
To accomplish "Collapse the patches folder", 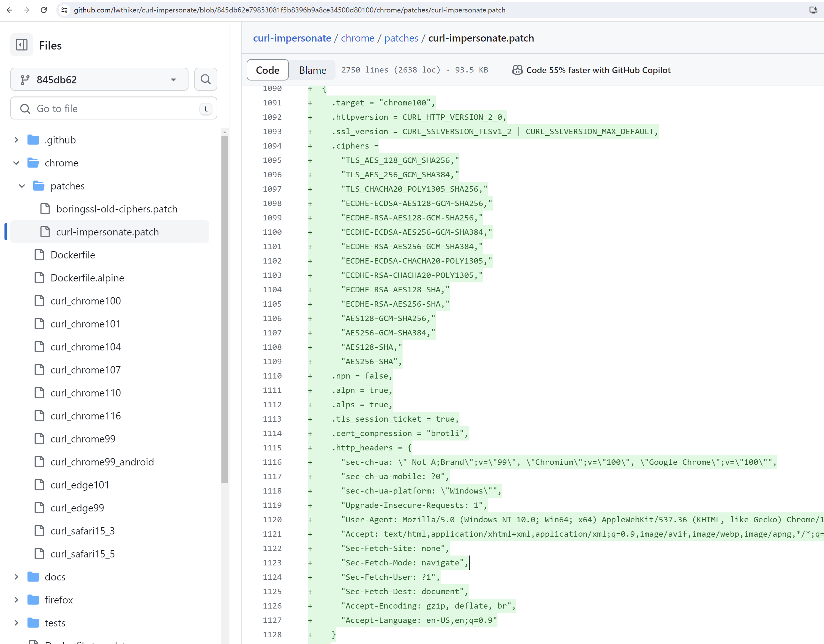I will [22, 186].
